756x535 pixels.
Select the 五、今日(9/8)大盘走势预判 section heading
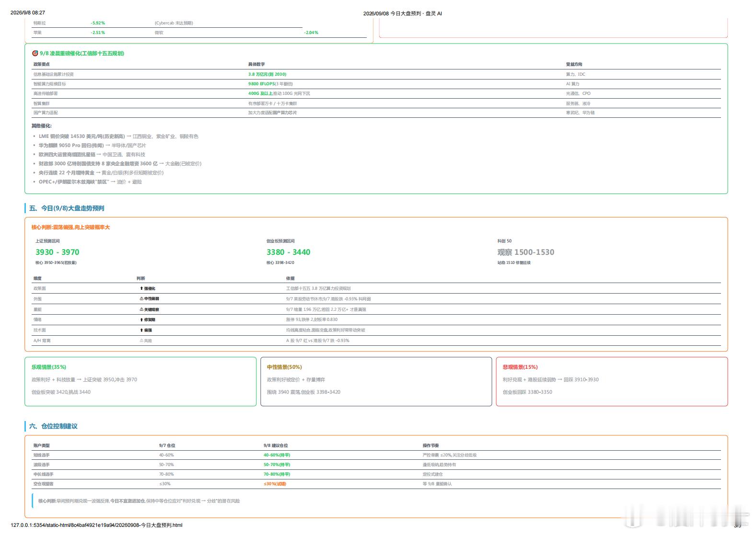point(67,208)
